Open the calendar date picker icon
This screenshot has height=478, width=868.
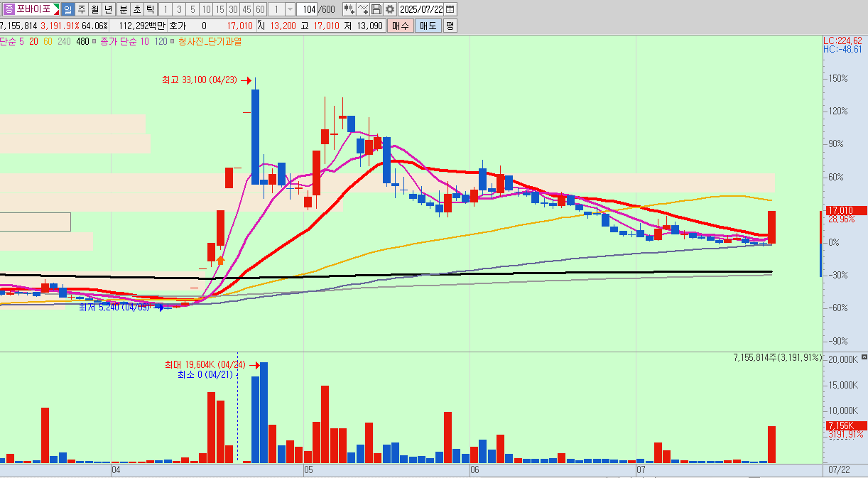(450, 9)
